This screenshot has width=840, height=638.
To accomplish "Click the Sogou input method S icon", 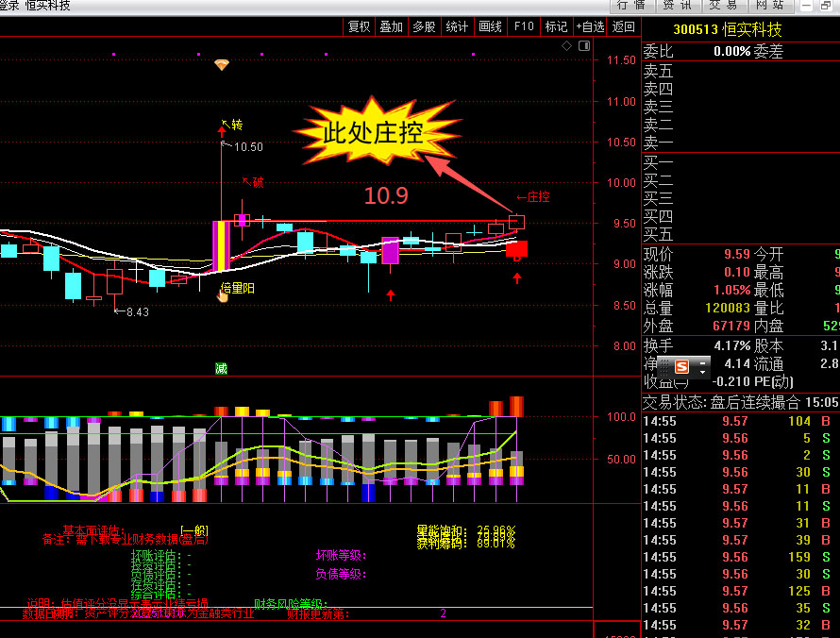I will (680, 364).
